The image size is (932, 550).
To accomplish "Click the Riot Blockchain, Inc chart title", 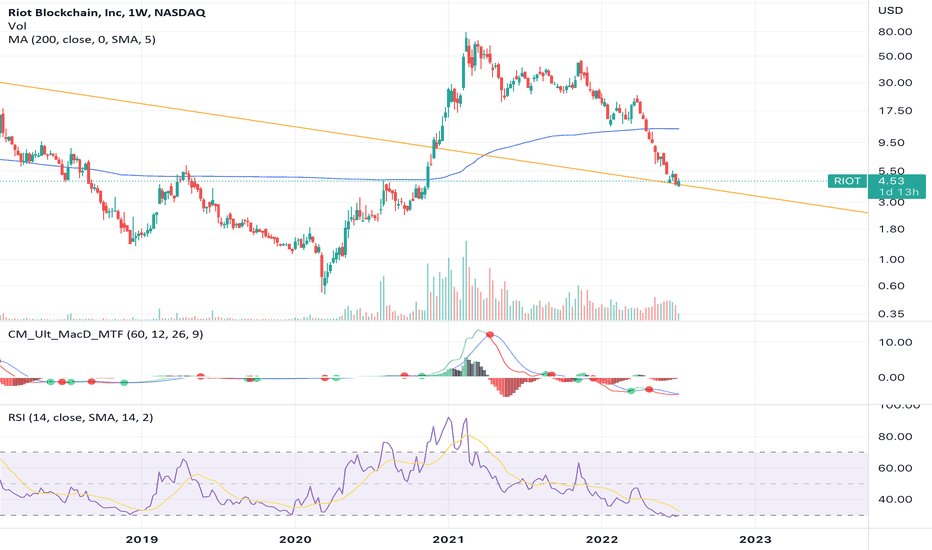I will tap(107, 12).
